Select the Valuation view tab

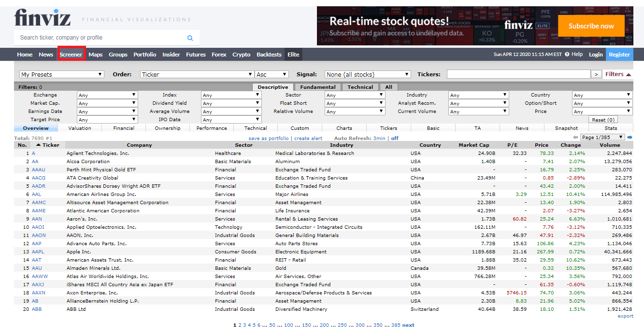[80, 128]
